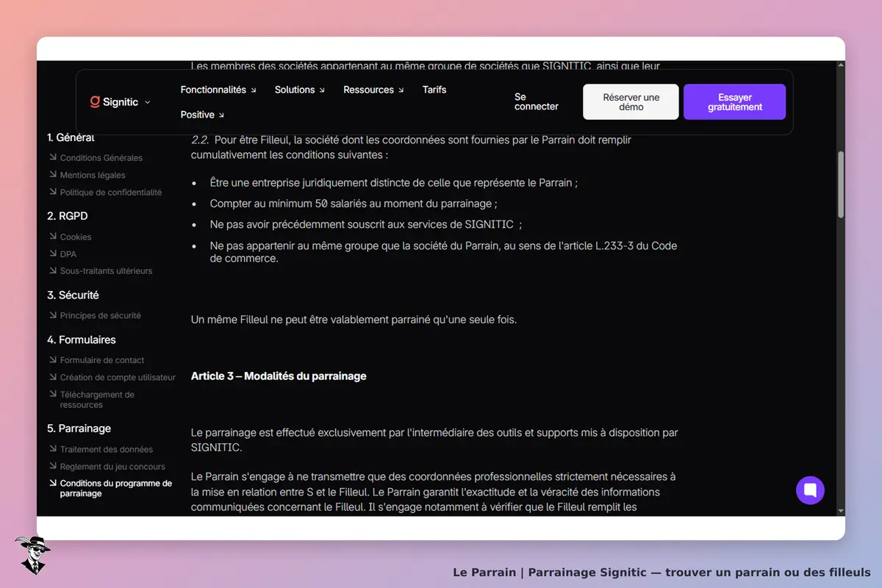
Task: Click Essayer gratuitement button
Action: (x=734, y=101)
